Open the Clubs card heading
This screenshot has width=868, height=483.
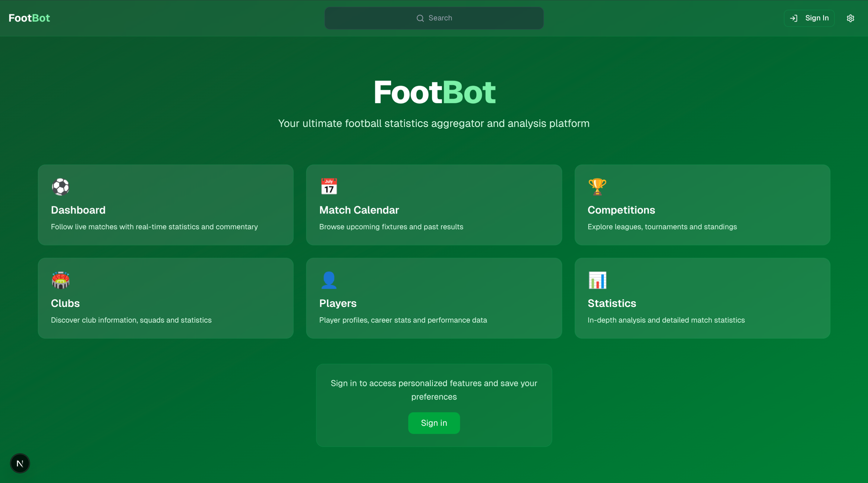[x=65, y=303]
